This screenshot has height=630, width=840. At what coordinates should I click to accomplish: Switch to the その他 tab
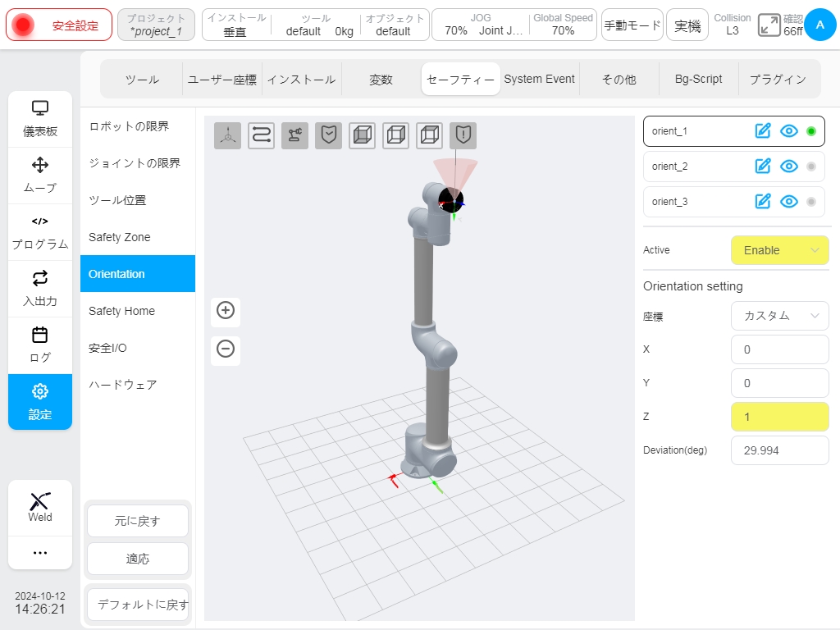(x=619, y=80)
